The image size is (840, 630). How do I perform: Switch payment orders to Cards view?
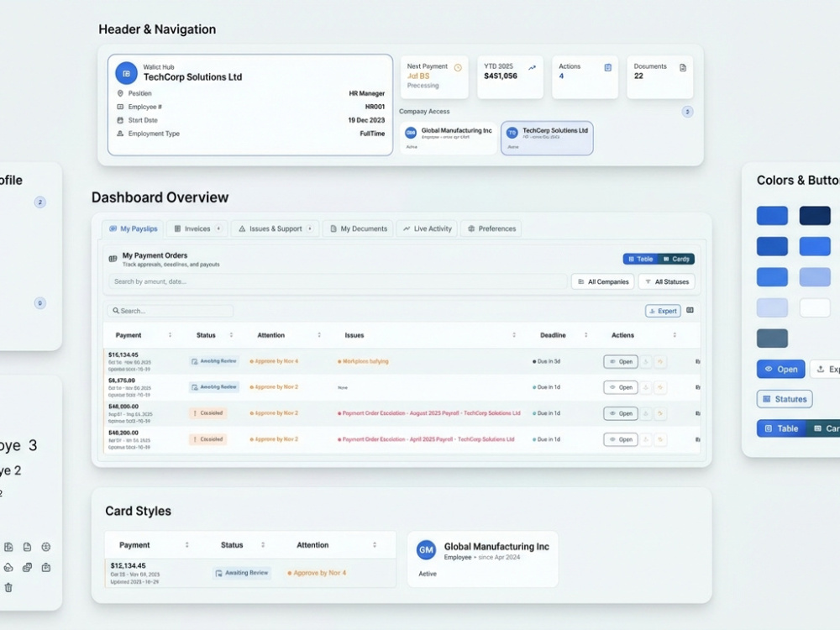pos(676,259)
